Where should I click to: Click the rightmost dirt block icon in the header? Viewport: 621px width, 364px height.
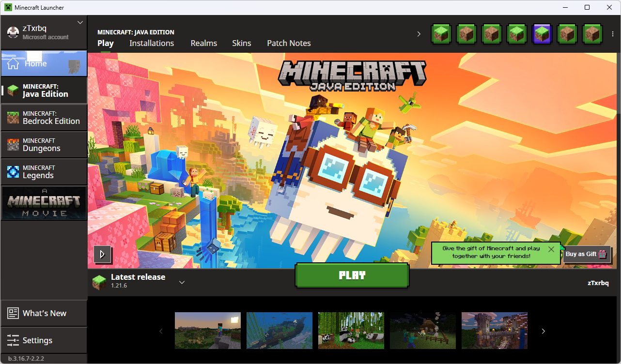point(592,34)
